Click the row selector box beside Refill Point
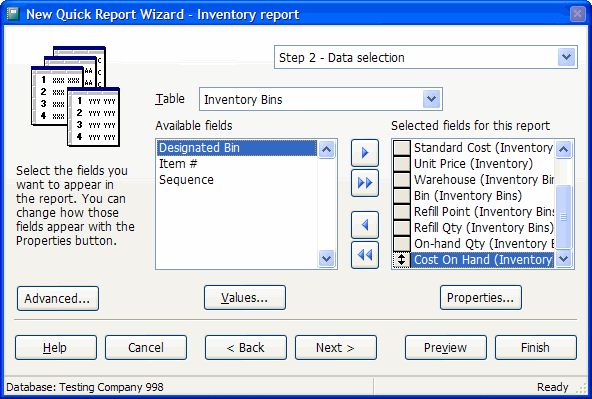The width and height of the screenshot is (592, 399). tap(402, 212)
